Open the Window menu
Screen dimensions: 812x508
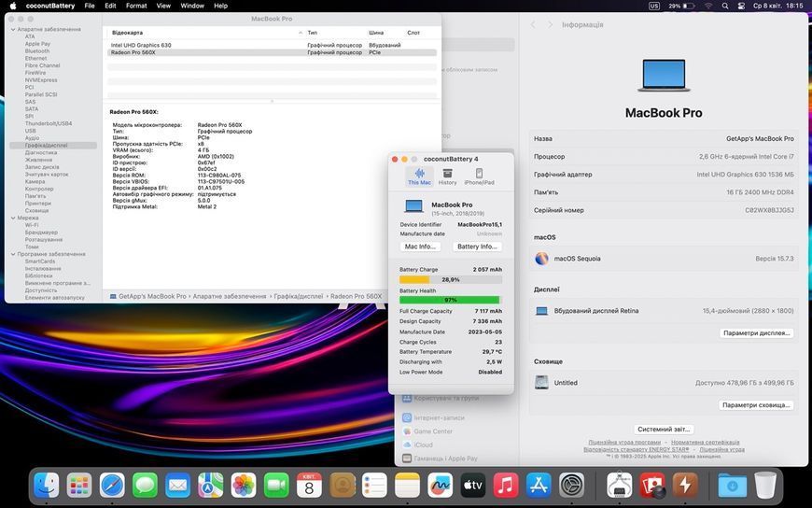[192, 6]
